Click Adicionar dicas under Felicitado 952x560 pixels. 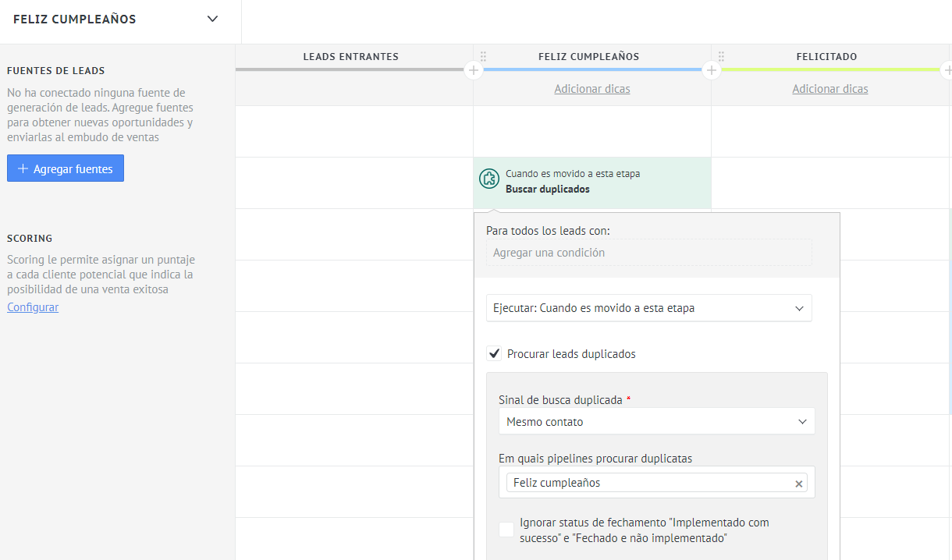point(829,89)
